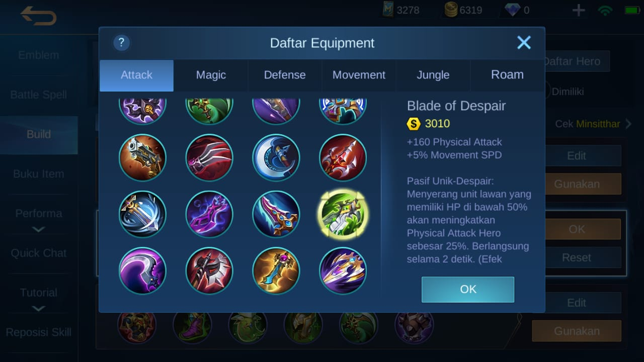The width and height of the screenshot is (644, 362).
Task: Pick the crossbow item on brown background
Action: tap(143, 157)
